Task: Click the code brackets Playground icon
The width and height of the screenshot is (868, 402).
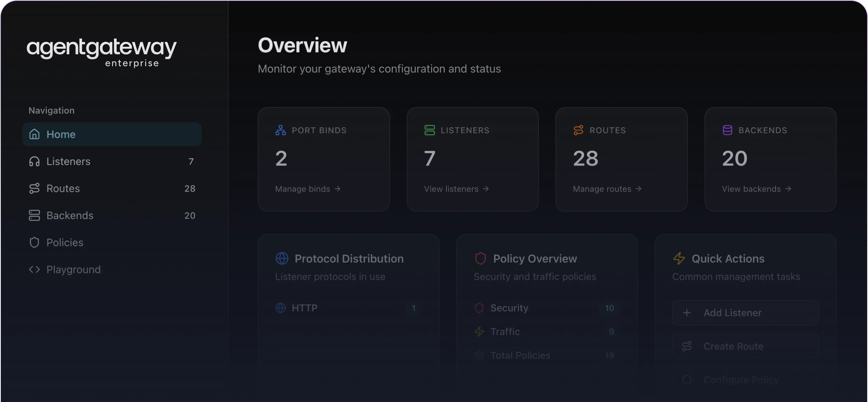Action: pos(34,269)
